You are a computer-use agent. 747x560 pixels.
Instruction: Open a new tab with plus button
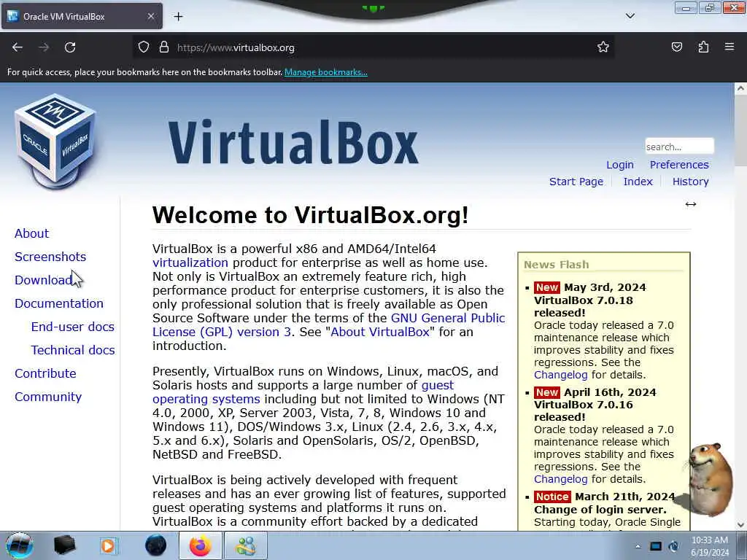point(178,17)
